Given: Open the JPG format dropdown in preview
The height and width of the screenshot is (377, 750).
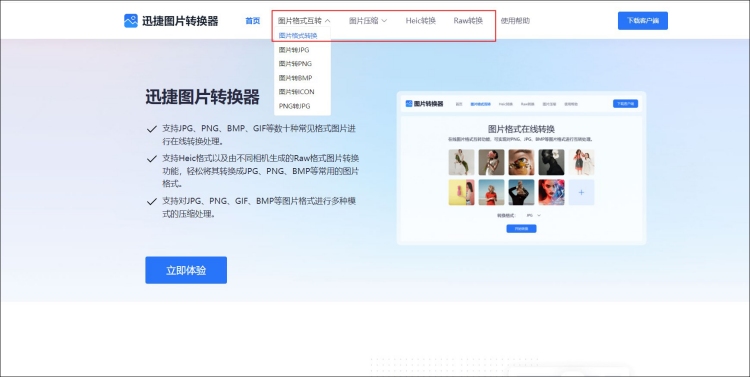Looking at the screenshot, I should [x=533, y=215].
